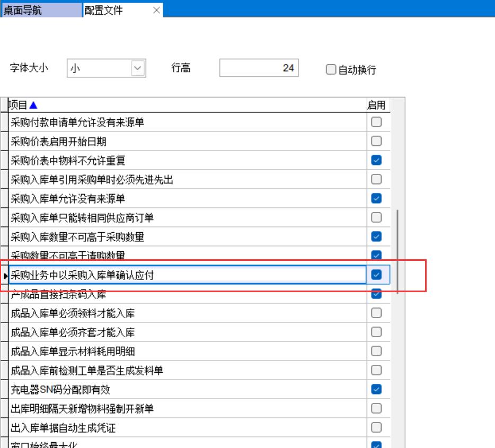Screen dimensions: 495x448
Task: Enable 成品入库单必须领料才能入库
Action: click(x=376, y=313)
